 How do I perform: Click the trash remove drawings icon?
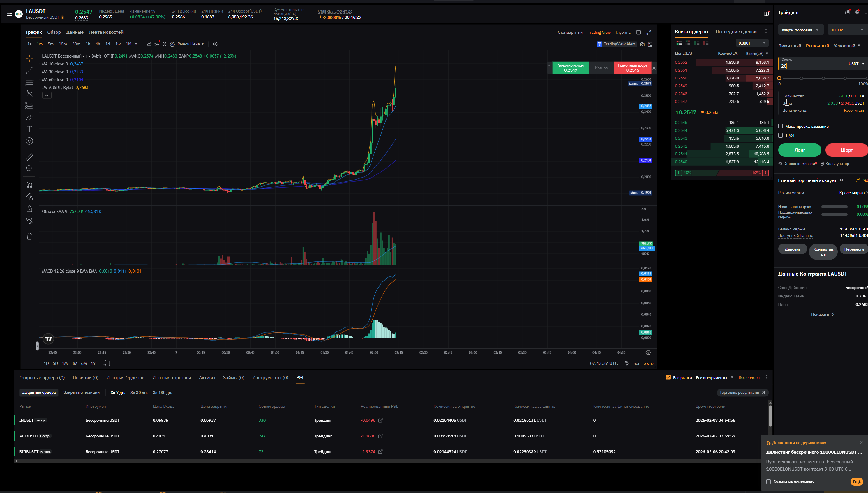[x=29, y=236]
